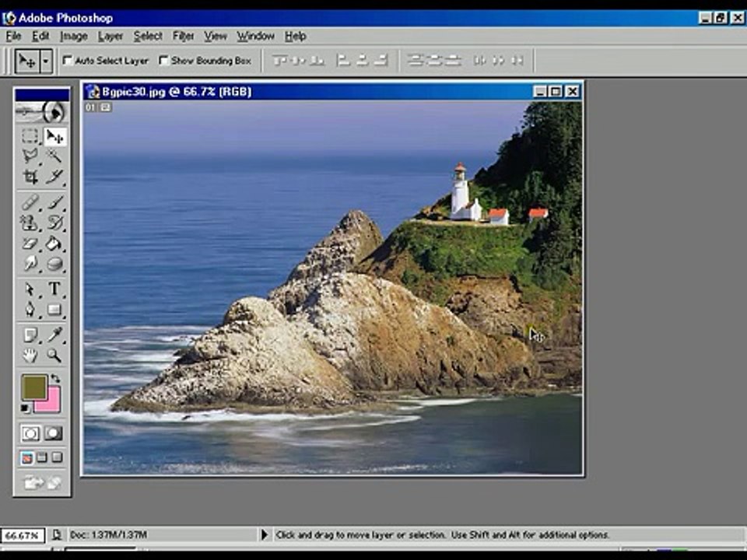Switch to Standard Screen mode
The image size is (747, 560).
click(26, 458)
